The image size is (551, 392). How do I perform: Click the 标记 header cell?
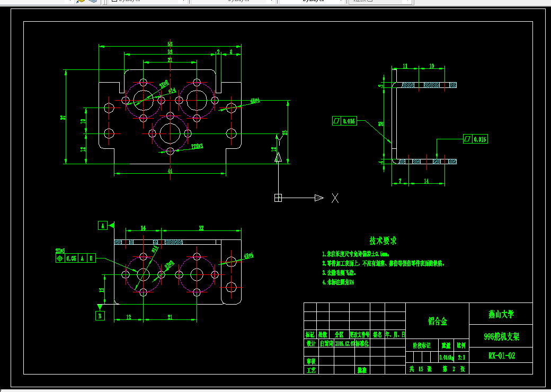tap(310, 335)
